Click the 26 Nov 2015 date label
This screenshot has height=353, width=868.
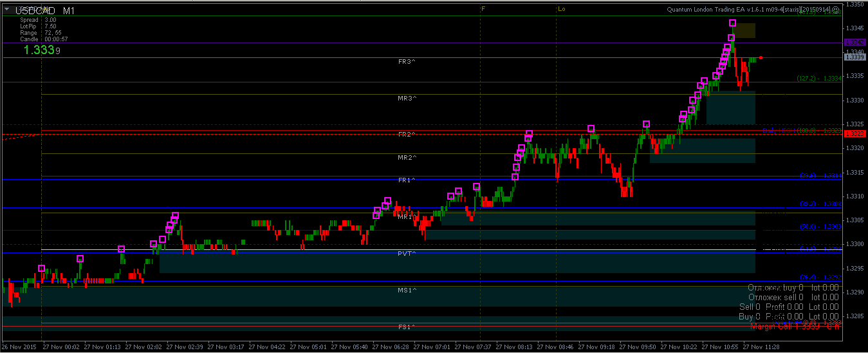20,347
